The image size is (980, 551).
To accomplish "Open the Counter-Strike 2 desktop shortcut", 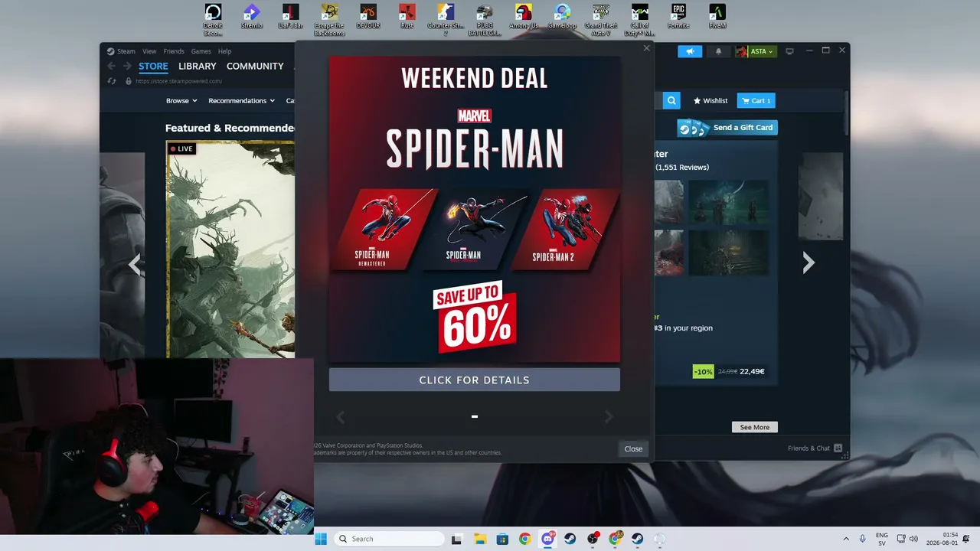I will click(x=446, y=20).
